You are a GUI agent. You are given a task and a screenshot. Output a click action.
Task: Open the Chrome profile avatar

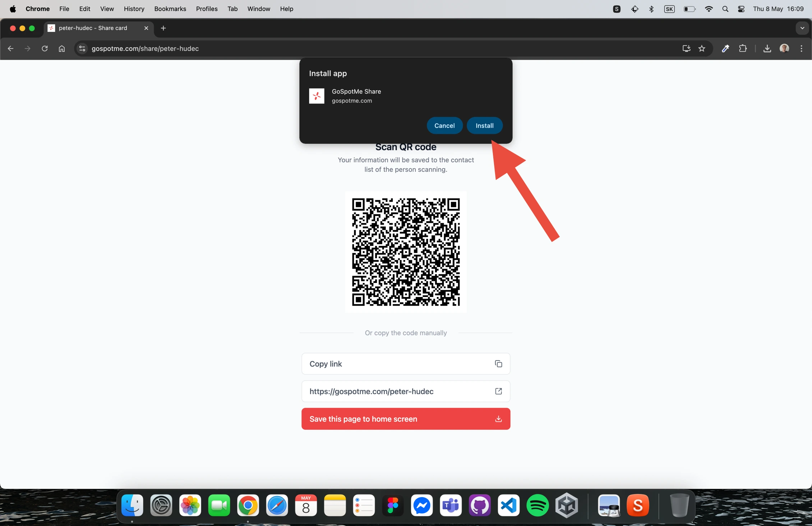tap(784, 49)
